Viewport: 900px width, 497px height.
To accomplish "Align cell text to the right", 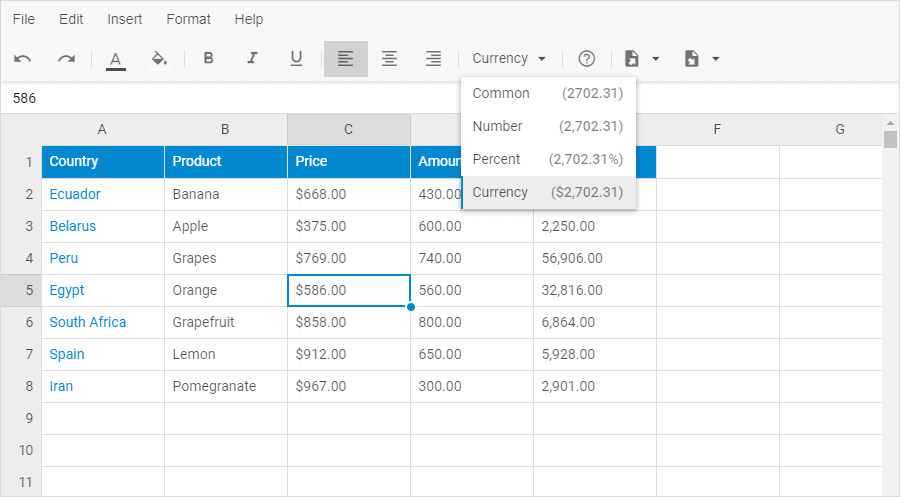I will click(x=433, y=59).
